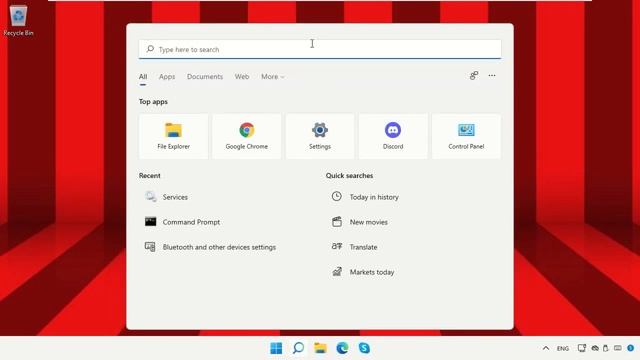Launch Microsoft Edge from the taskbar
The image size is (640, 360).
(342, 348)
